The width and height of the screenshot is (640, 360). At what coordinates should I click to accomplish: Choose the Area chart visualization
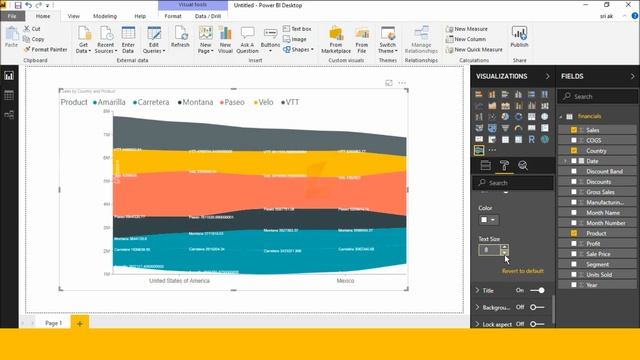coord(492,106)
